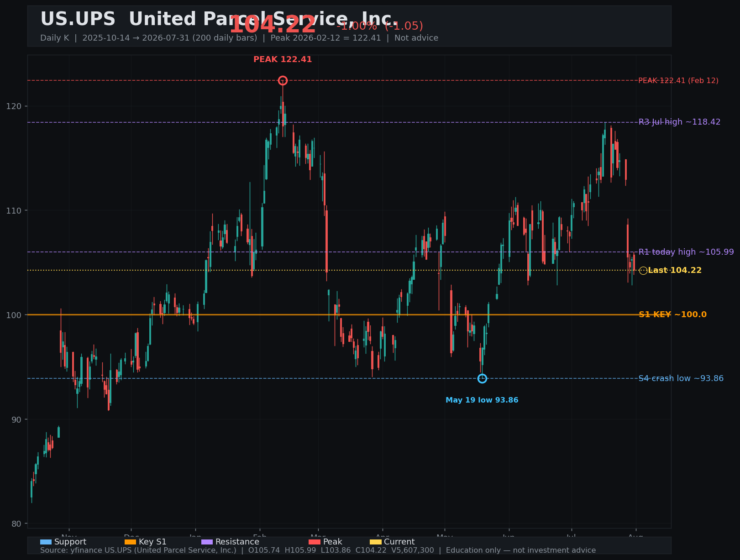The height and width of the screenshot is (560, 740).
Task: Click the "Support" legend label
Action: click(x=70, y=542)
